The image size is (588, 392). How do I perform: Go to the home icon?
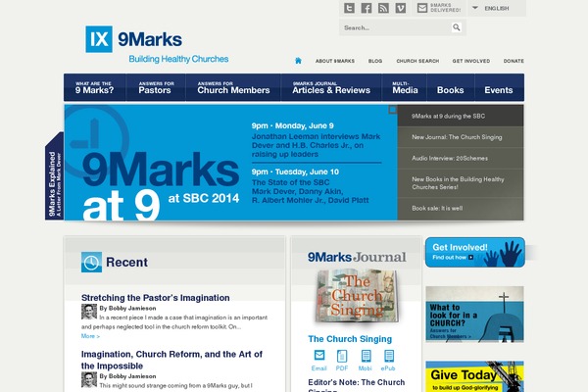pyautogui.click(x=298, y=61)
